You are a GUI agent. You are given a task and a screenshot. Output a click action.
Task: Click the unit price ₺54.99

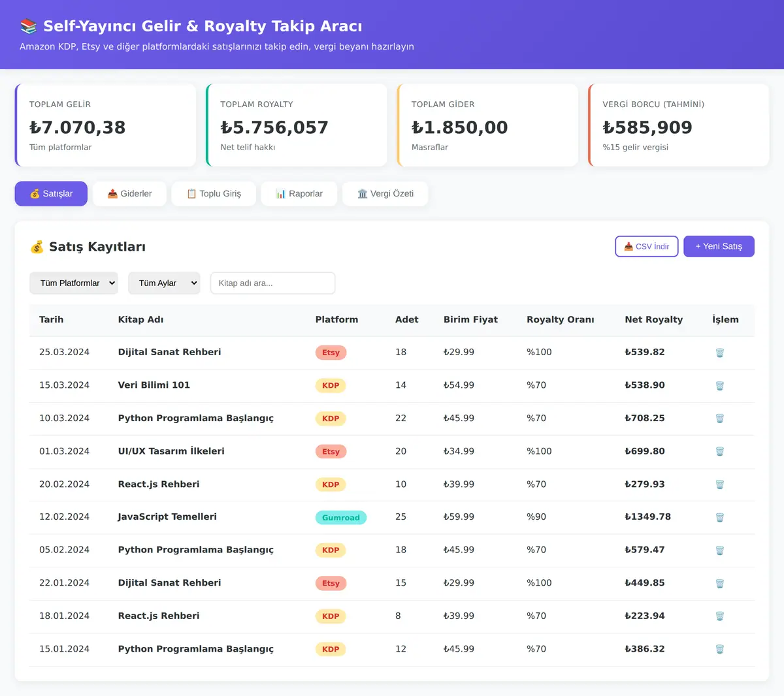(459, 385)
